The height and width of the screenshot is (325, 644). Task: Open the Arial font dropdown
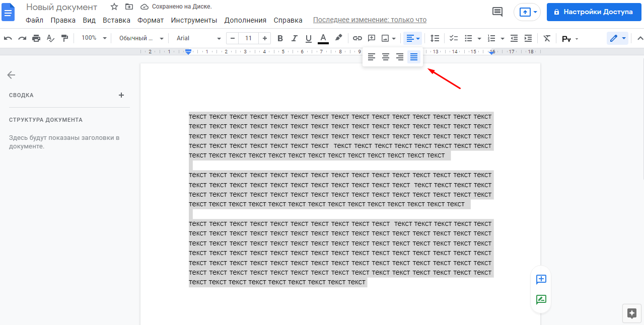click(198, 38)
